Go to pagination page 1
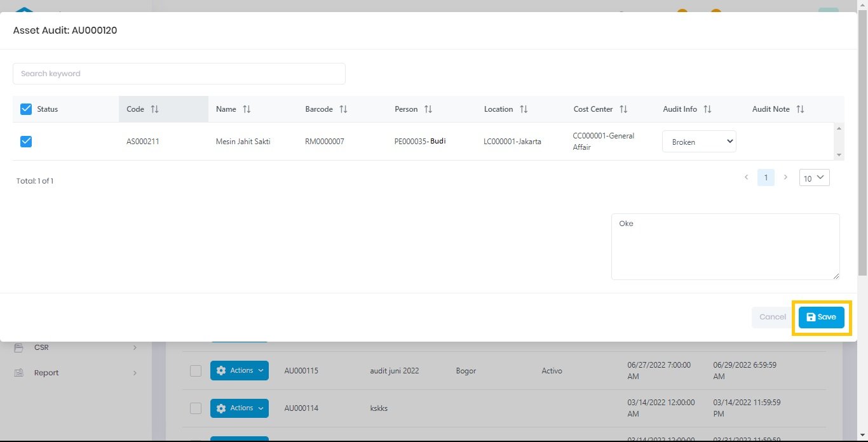This screenshot has height=442, width=868. 766,178
